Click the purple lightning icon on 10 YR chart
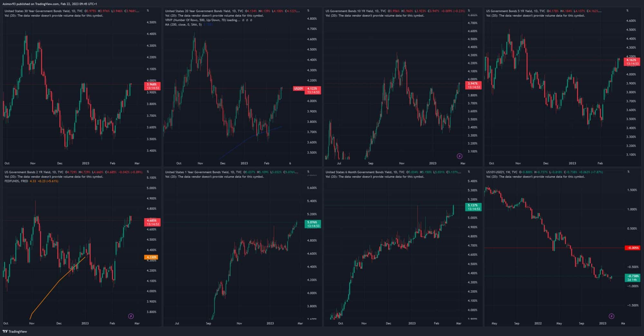Screen dimensions: 644x336 click(459, 156)
